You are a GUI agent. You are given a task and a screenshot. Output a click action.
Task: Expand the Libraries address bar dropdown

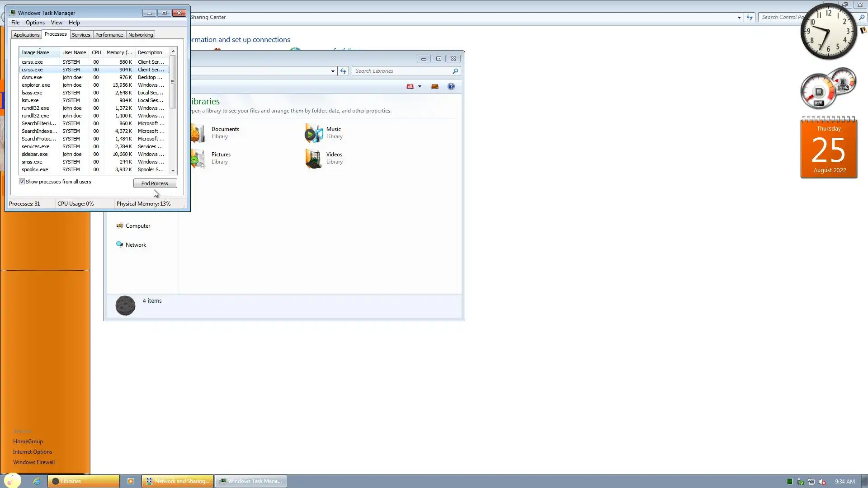point(333,71)
